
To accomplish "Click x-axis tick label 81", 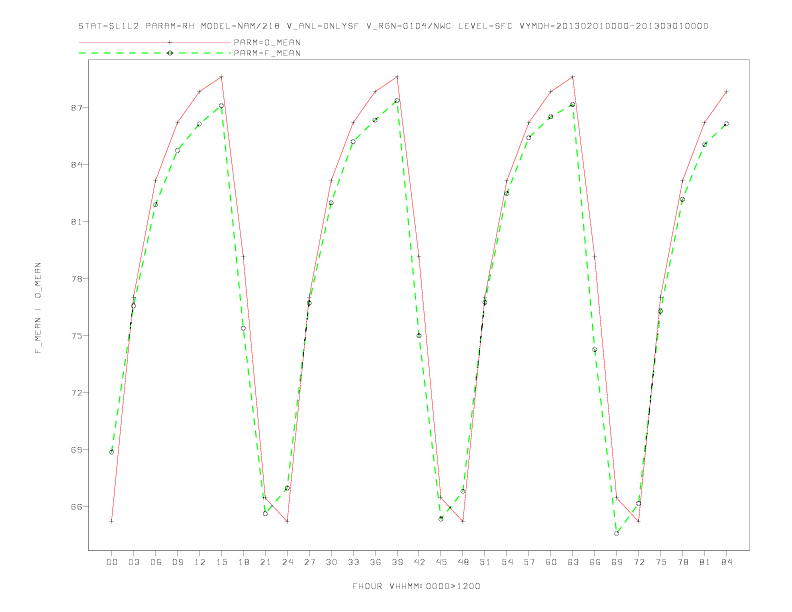I will (705, 562).
